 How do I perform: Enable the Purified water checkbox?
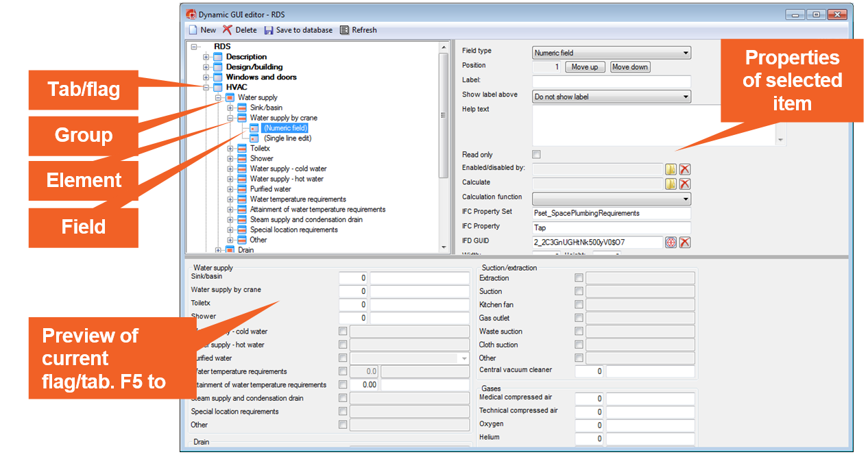(x=343, y=358)
